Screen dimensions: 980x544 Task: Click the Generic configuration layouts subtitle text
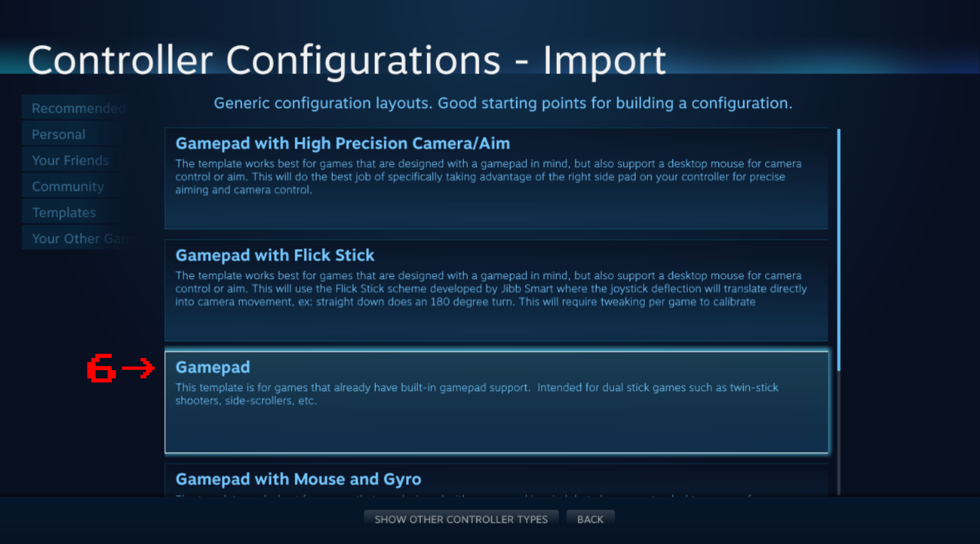click(502, 103)
